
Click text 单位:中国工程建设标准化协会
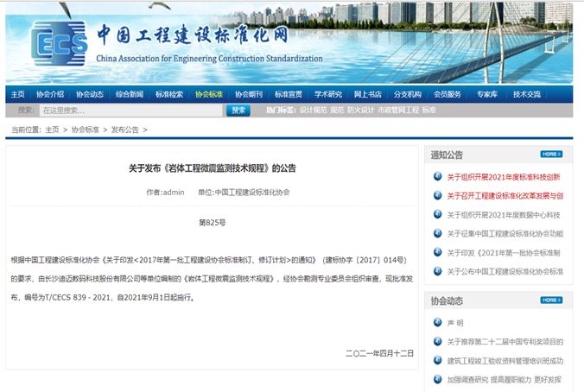pyautogui.click(x=244, y=193)
